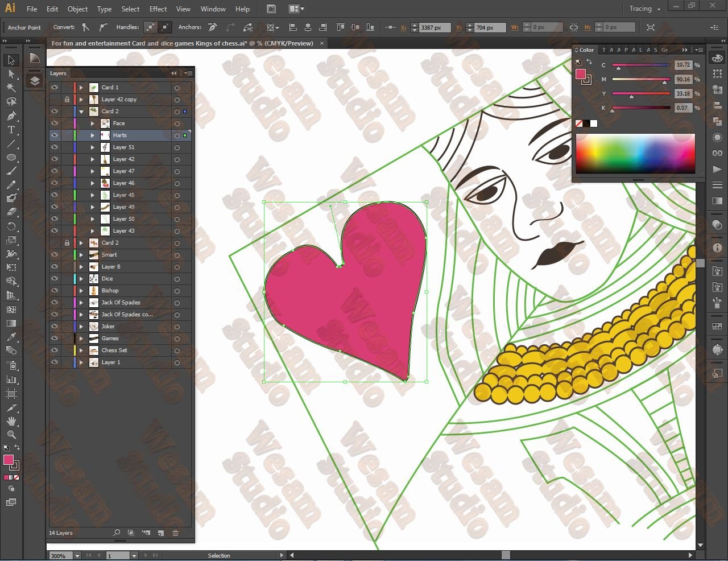Hide the Dice layer
The image size is (728, 561).
(55, 279)
